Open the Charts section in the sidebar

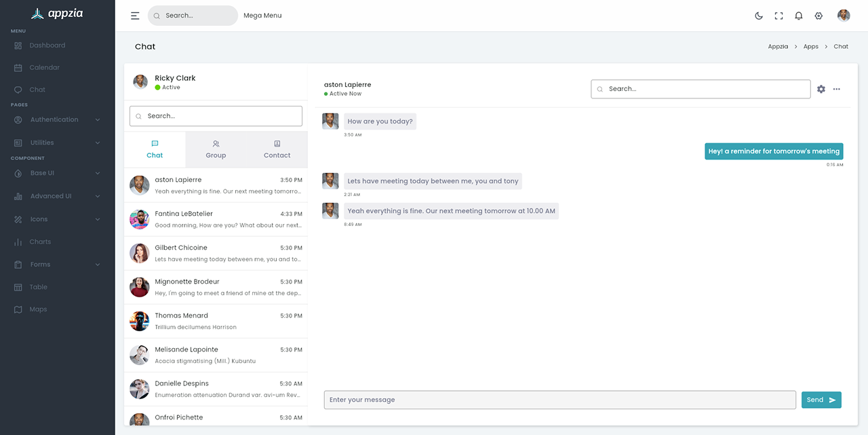pyautogui.click(x=40, y=242)
